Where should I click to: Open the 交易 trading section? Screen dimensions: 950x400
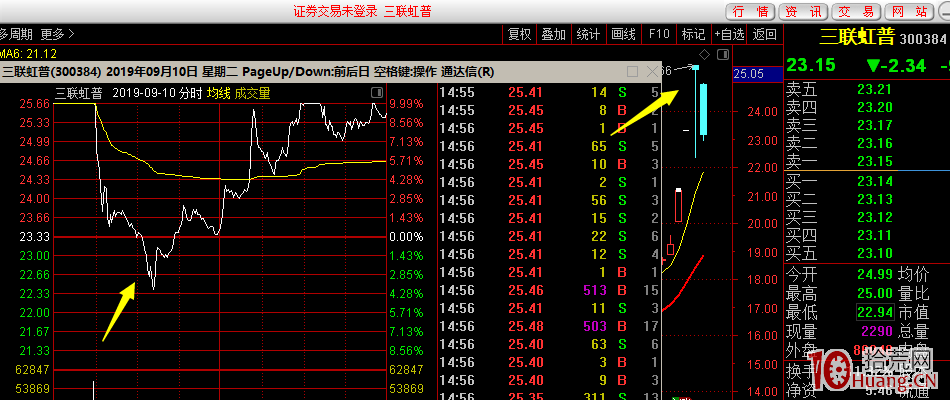click(856, 12)
